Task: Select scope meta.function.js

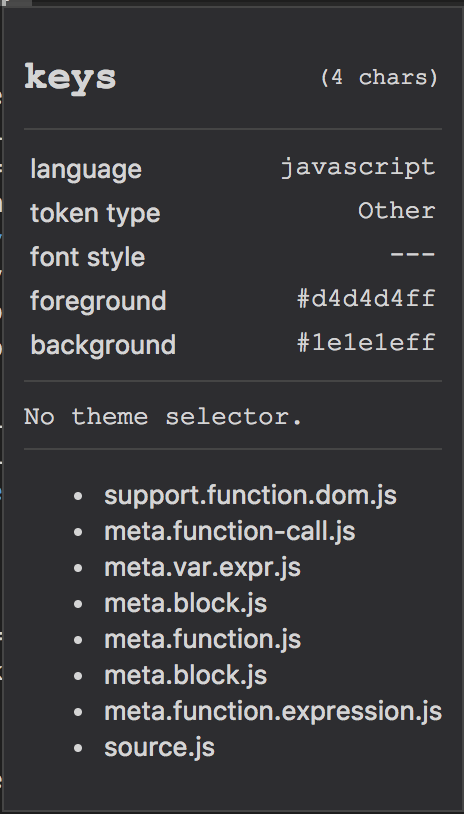Action: pyautogui.click(x=202, y=639)
